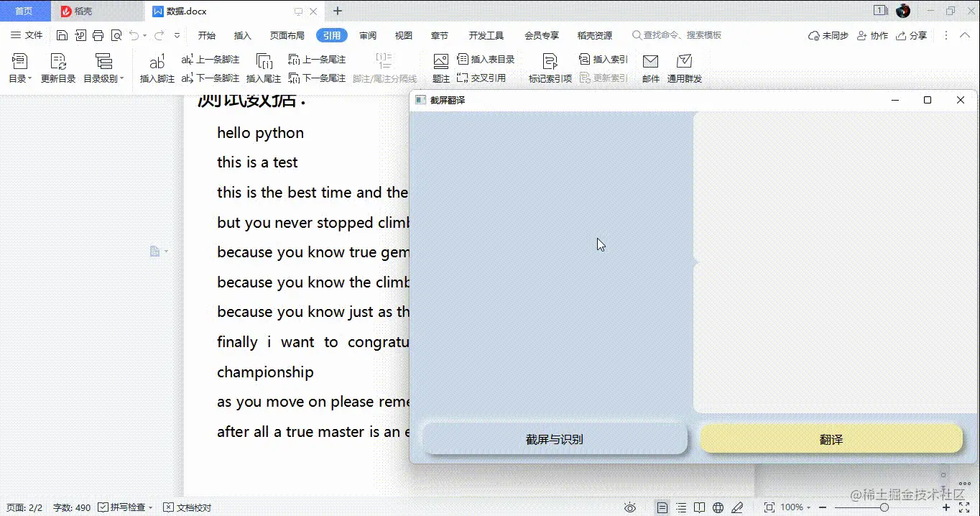Open the three-dot more options menu
The image size is (980, 516).
[x=946, y=35]
